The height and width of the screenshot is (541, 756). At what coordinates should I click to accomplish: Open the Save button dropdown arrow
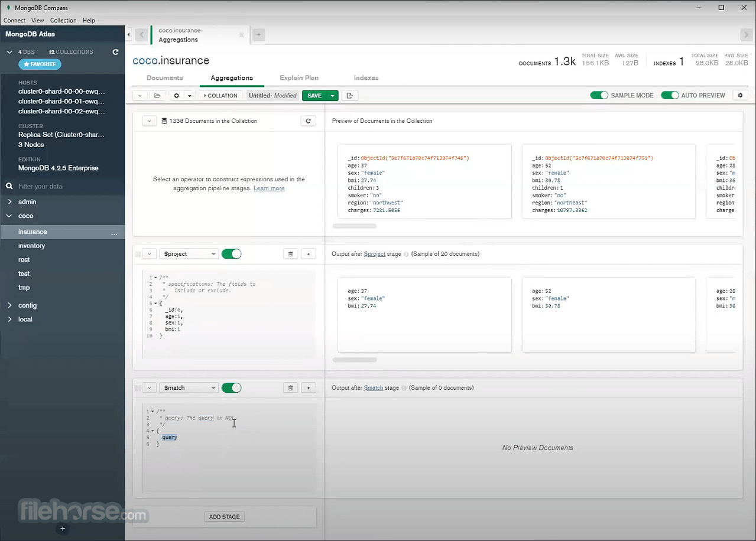333,96
